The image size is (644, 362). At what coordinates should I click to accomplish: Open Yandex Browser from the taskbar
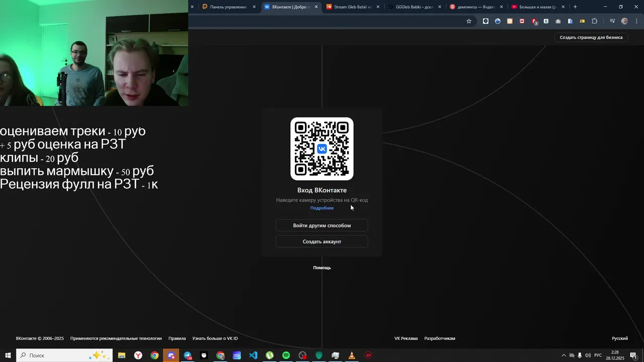click(x=138, y=355)
